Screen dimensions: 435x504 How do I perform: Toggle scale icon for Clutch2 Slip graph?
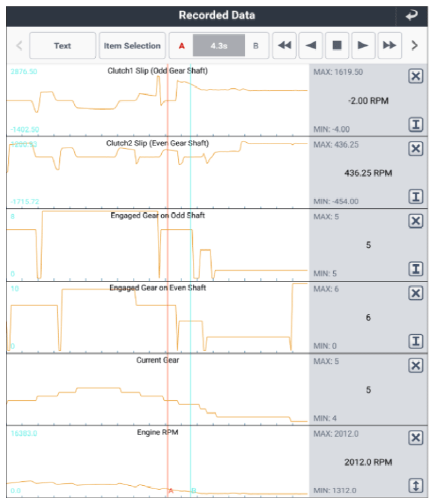coord(415,197)
